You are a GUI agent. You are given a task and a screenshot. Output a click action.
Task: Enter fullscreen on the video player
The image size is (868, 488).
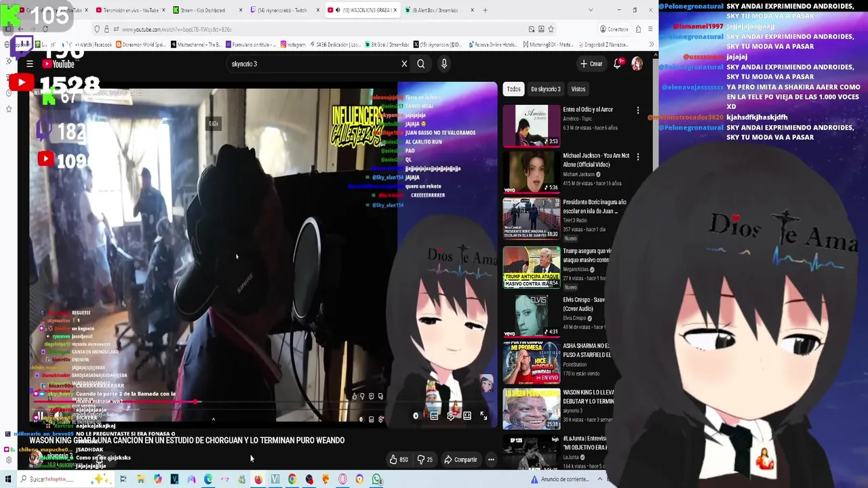484,416
